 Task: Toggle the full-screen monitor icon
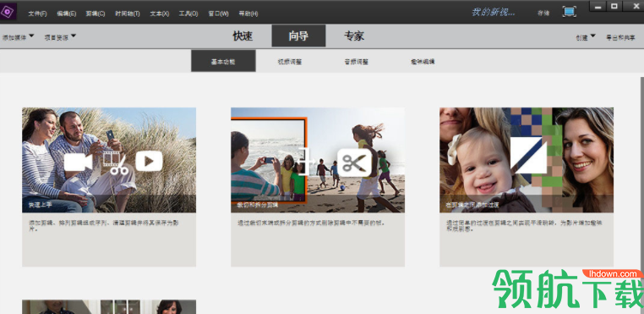point(569,12)
